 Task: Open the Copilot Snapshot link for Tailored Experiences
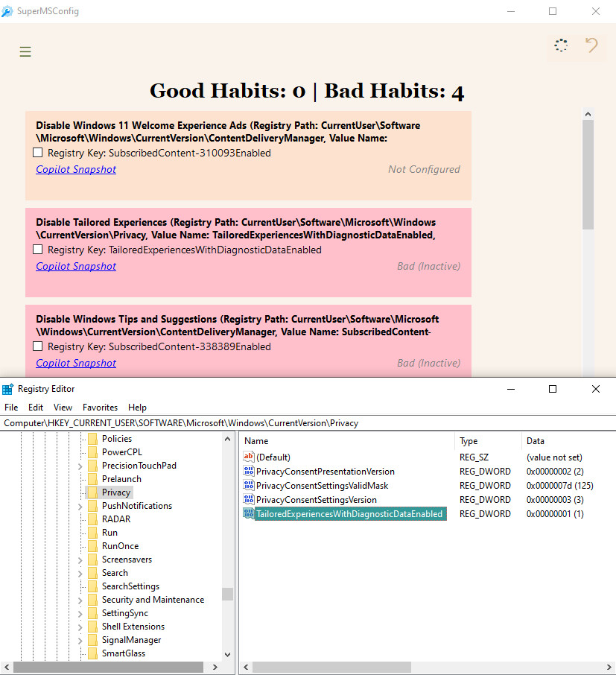pyautogui.click(x=75, y=266)
